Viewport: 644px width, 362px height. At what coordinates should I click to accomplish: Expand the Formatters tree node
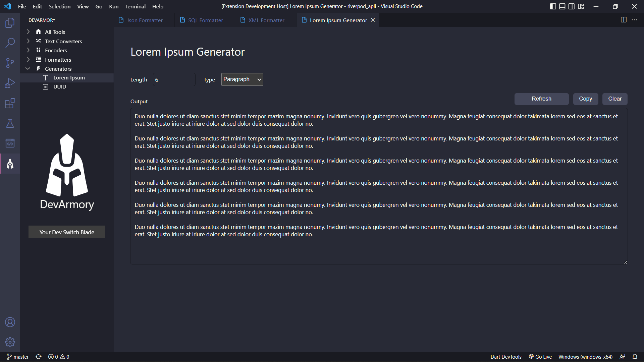point(28,60)
